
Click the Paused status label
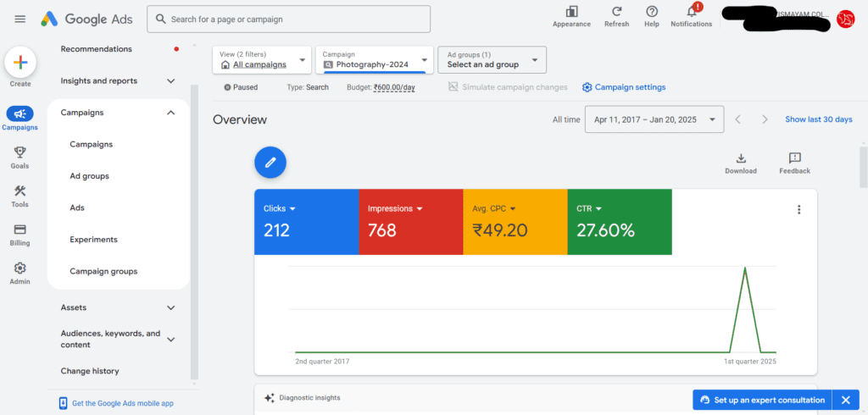tap(241, 87)
